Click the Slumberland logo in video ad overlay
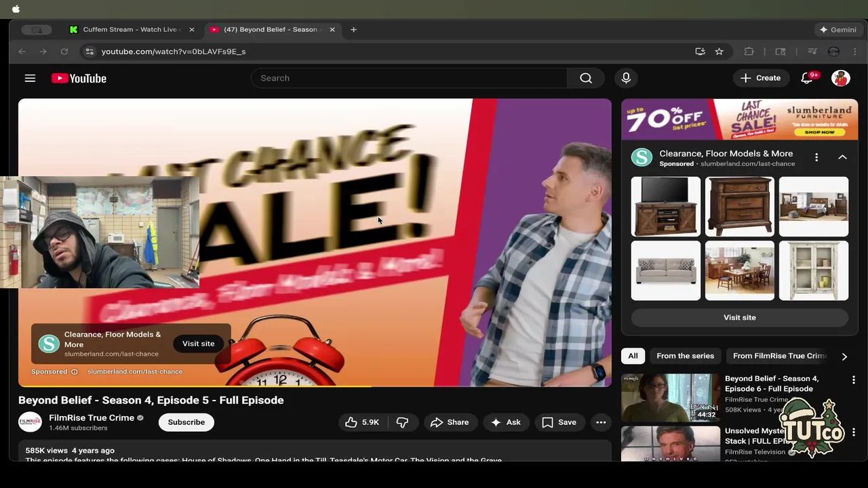The width and height of the screenshot is (868, 488). click(x=48, y=344)
